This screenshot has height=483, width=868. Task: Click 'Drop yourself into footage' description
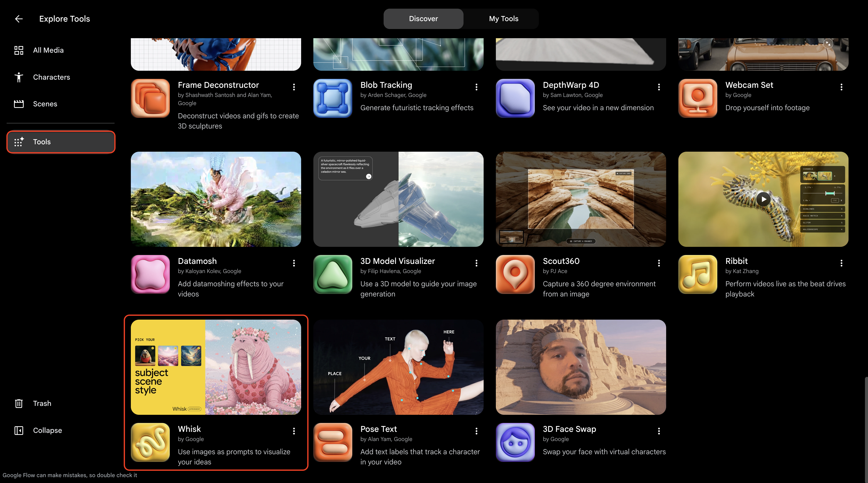[x=768, y=108]
